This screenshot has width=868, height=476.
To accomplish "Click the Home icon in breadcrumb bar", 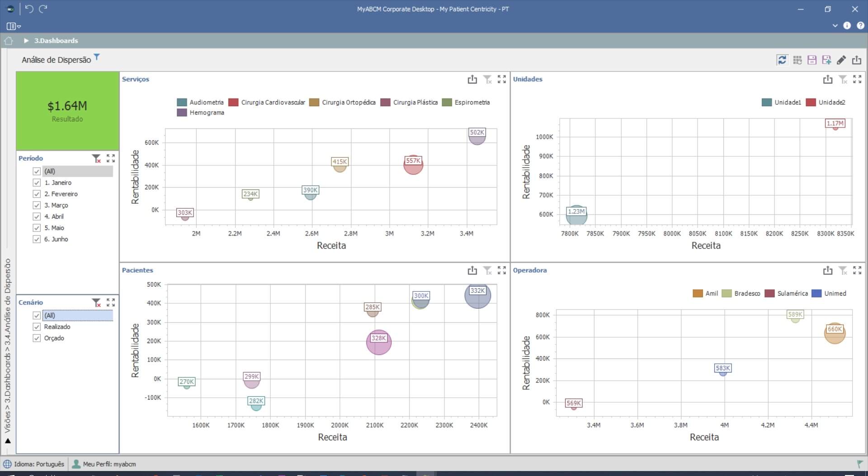I will point(9,41).
